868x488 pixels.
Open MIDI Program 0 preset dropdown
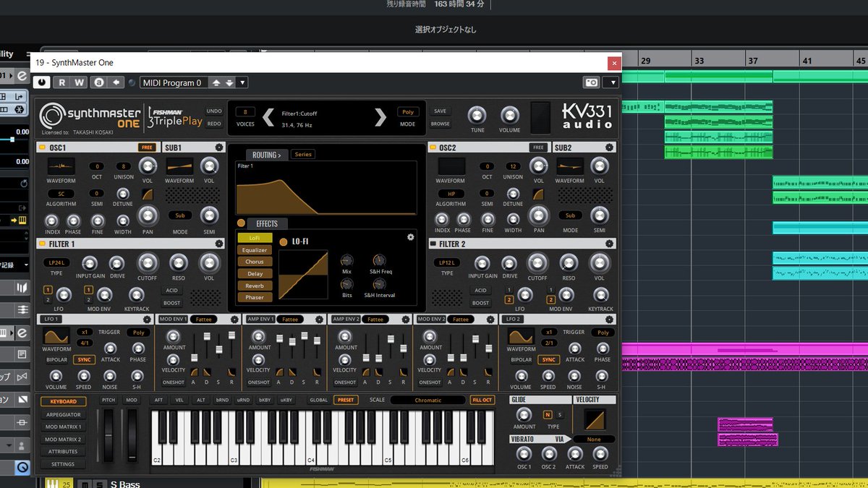[242, 82]
